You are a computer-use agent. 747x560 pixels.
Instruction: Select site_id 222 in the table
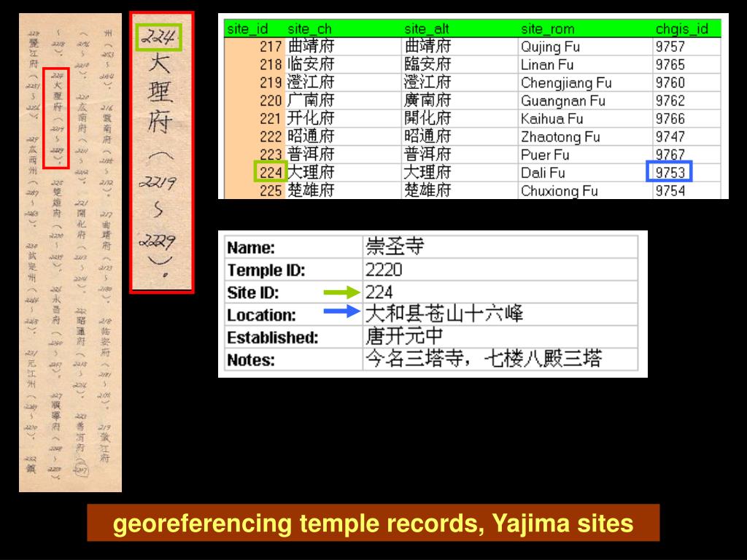coord(271,136)
